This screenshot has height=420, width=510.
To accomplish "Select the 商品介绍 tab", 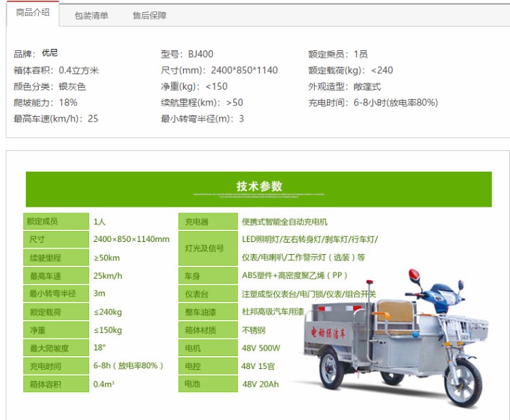I will click(32, 14).
